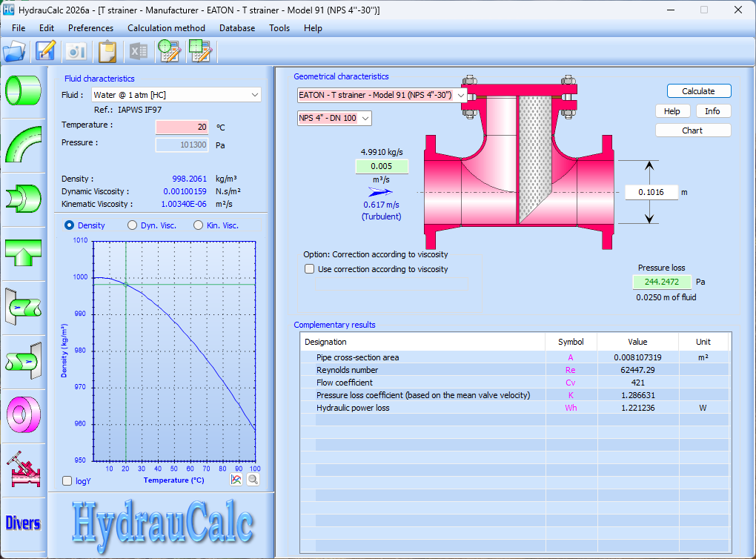Screen dimensions: 756x559
Task: Select the Dyn. Visc. radio button
Action: [x=133, y=225]
